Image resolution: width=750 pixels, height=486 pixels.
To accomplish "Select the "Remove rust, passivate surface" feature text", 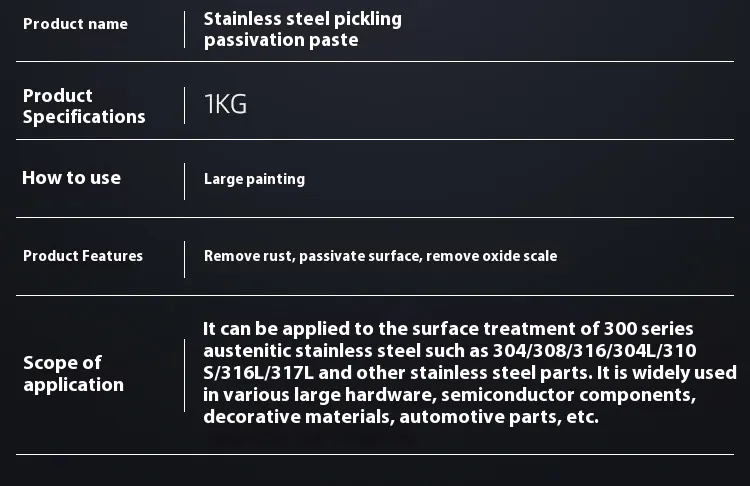I will pyautogui.click(x=312, y=256).
